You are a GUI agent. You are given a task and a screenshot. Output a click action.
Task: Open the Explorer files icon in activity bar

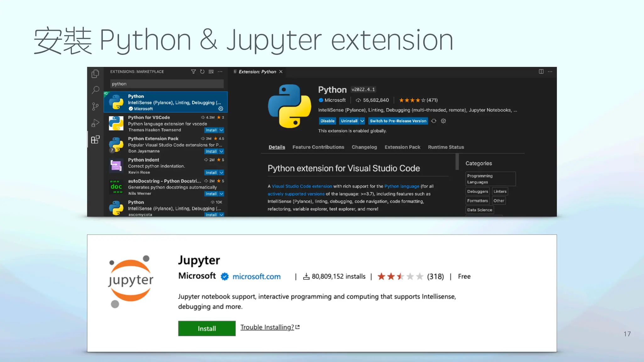[95, 74]
